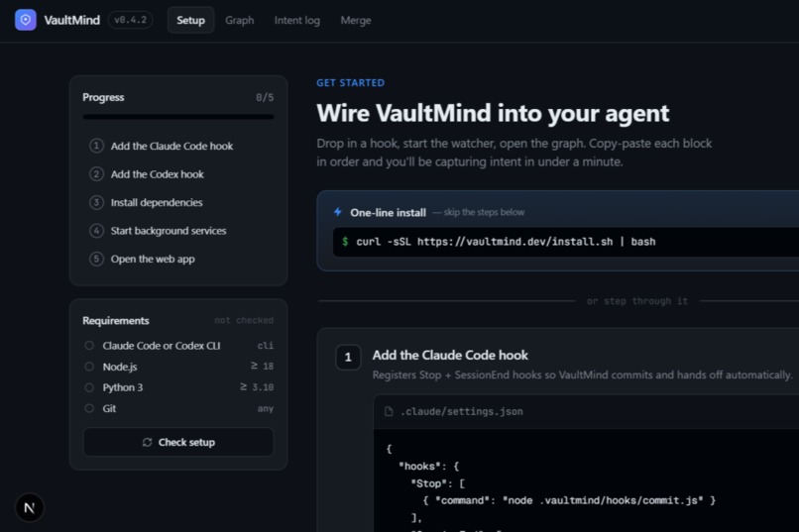Click the step 1 circle in Progress
799x532 pixels.
pos(96,146)
